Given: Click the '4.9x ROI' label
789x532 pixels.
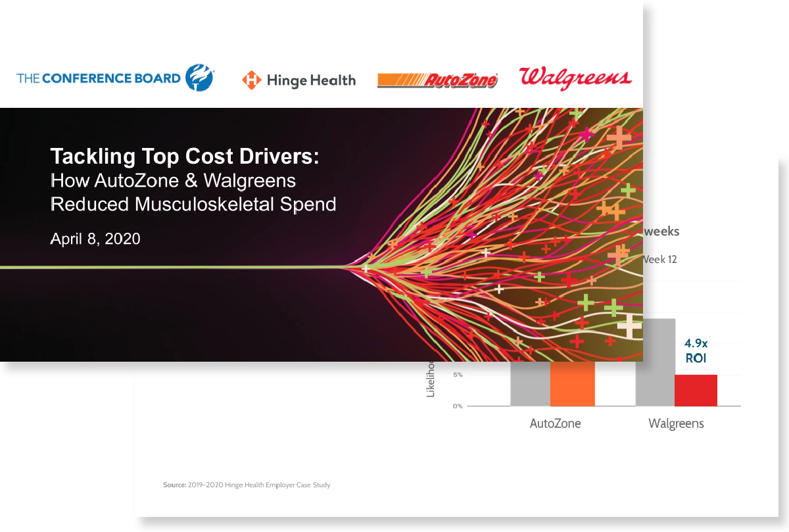Looking at the screenshot, I should tap(696, 351).
